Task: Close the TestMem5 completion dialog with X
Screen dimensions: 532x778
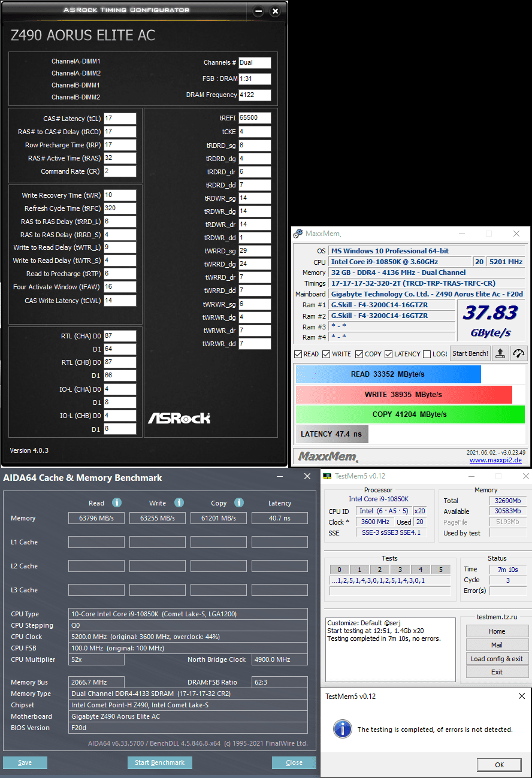Action: tap(521, 696)
